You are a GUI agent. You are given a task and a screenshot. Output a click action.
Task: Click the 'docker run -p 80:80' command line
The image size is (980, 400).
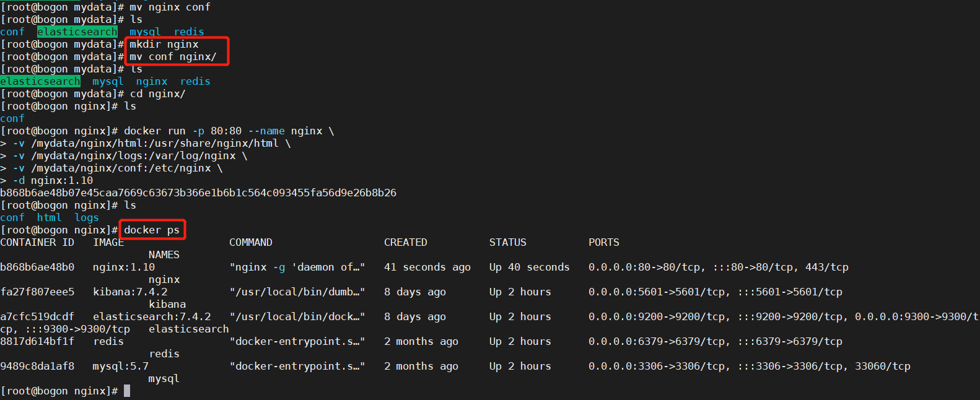pos(229,131)
